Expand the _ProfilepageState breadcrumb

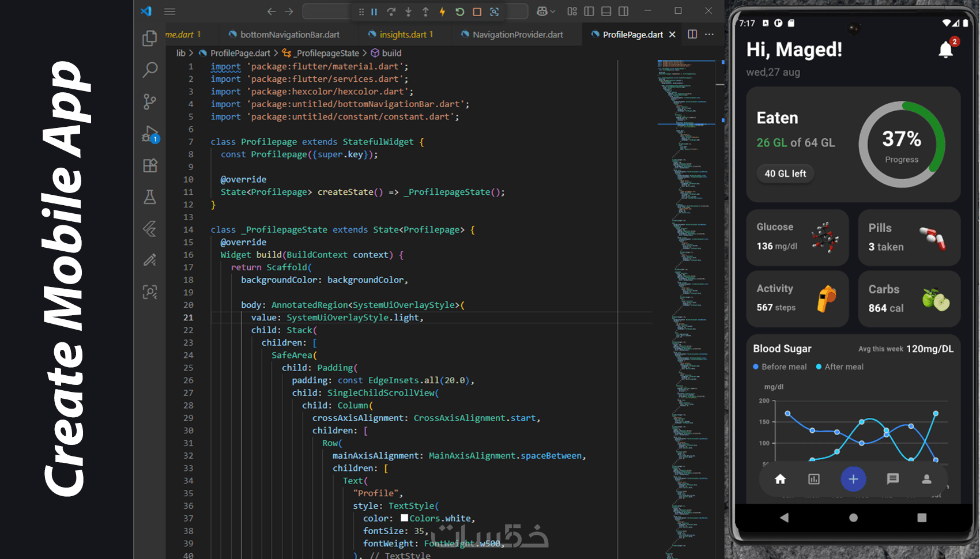(327, 53)
